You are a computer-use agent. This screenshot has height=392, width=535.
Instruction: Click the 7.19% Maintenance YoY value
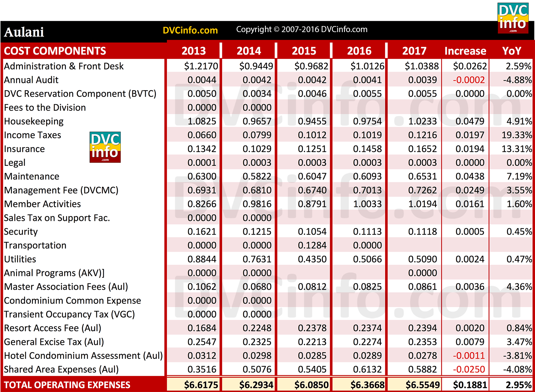(x=519, y=176)
